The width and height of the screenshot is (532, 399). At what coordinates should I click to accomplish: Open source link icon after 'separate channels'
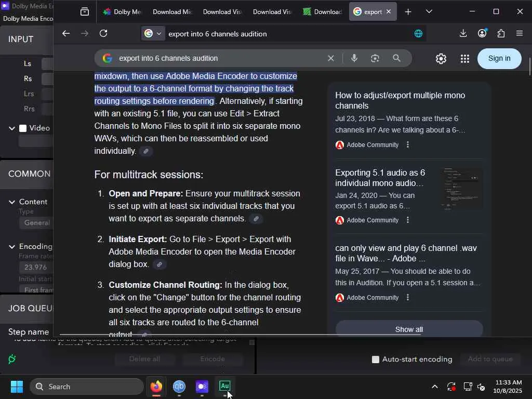[256, 219]
